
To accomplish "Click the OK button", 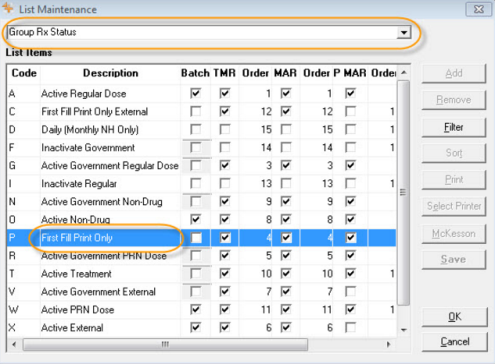I will click(455, 316).
